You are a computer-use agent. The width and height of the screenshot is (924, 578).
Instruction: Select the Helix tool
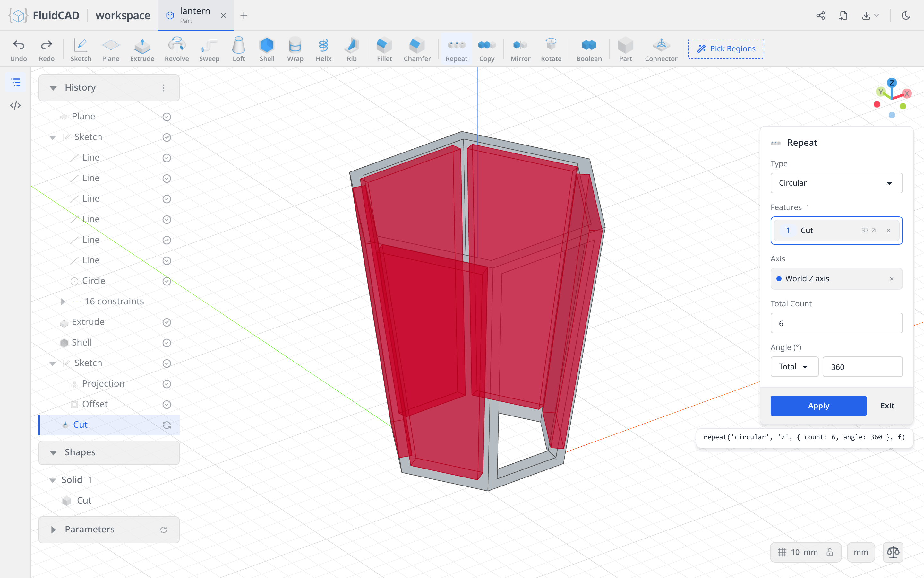coord(323,49)
